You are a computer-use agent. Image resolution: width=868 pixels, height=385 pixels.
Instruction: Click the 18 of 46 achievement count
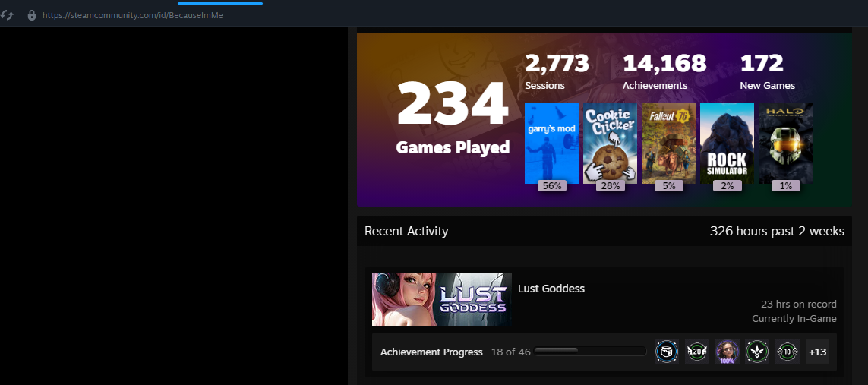click(510, 352)
